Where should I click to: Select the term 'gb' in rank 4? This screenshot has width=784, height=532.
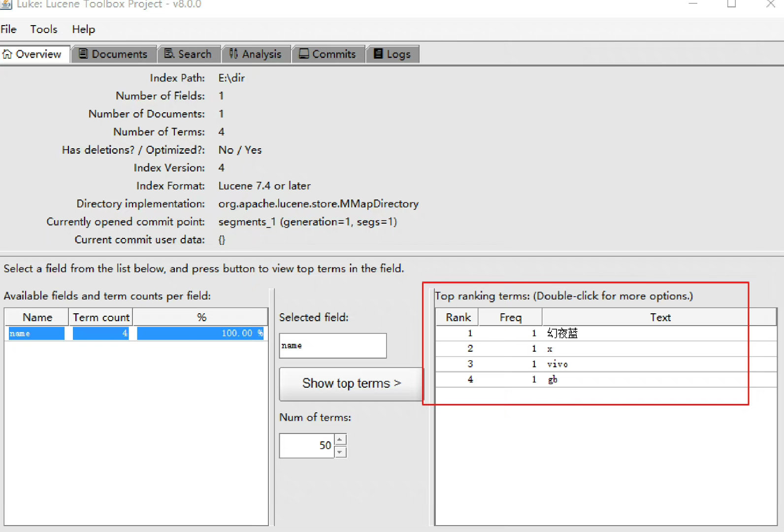[x=606, y=379]
